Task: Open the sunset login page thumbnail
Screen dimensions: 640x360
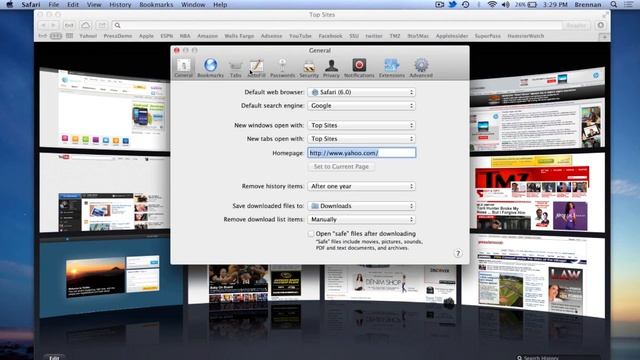Action: coord(111,278)
